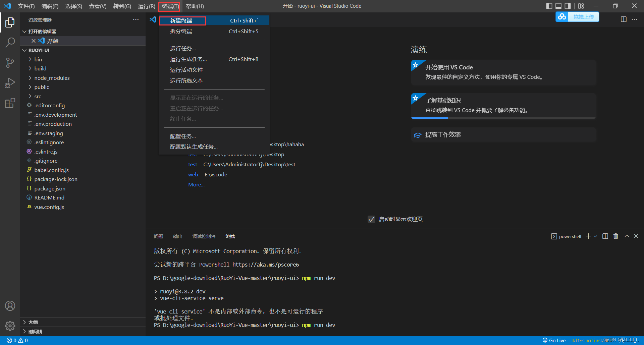Open the Accounts icon in the activity bar
This screenshot has width=644, height=345.
point(10,306)
